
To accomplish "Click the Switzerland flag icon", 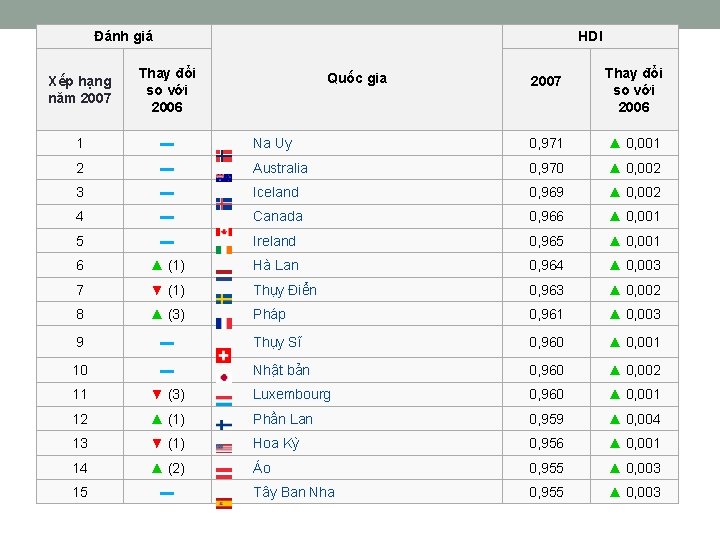I will 224,355.
